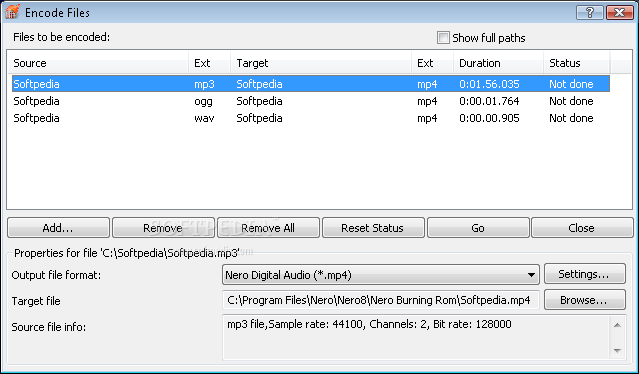The width and height of the screenshot is (639, 374).
Task: Sort by the Duration column header
Action: pos(498,63)
